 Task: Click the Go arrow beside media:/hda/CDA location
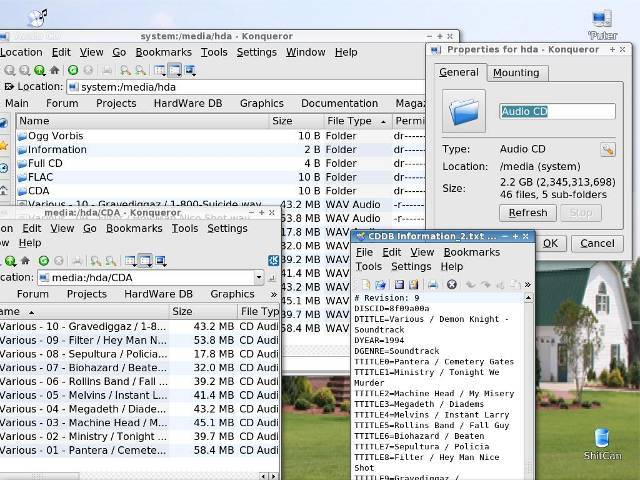(272, 278)
